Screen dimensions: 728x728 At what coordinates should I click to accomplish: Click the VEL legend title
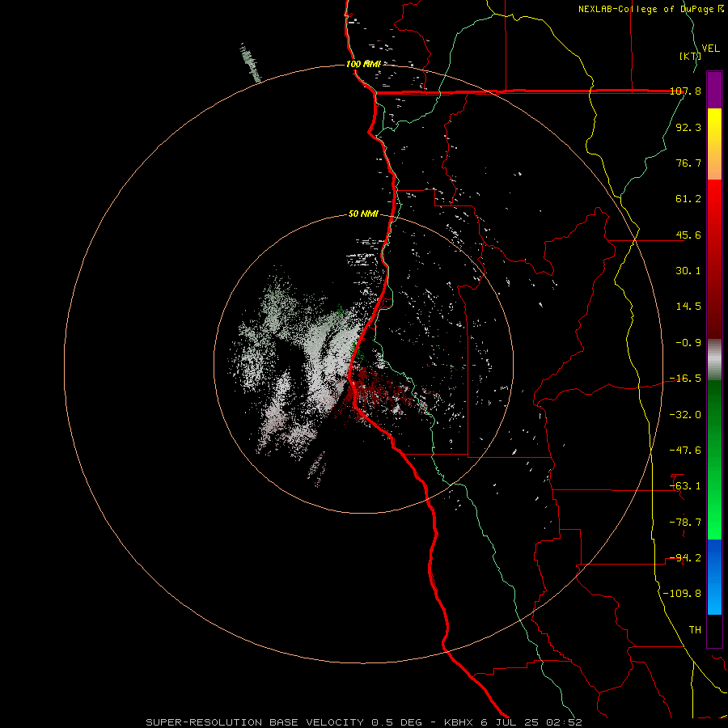710,49
